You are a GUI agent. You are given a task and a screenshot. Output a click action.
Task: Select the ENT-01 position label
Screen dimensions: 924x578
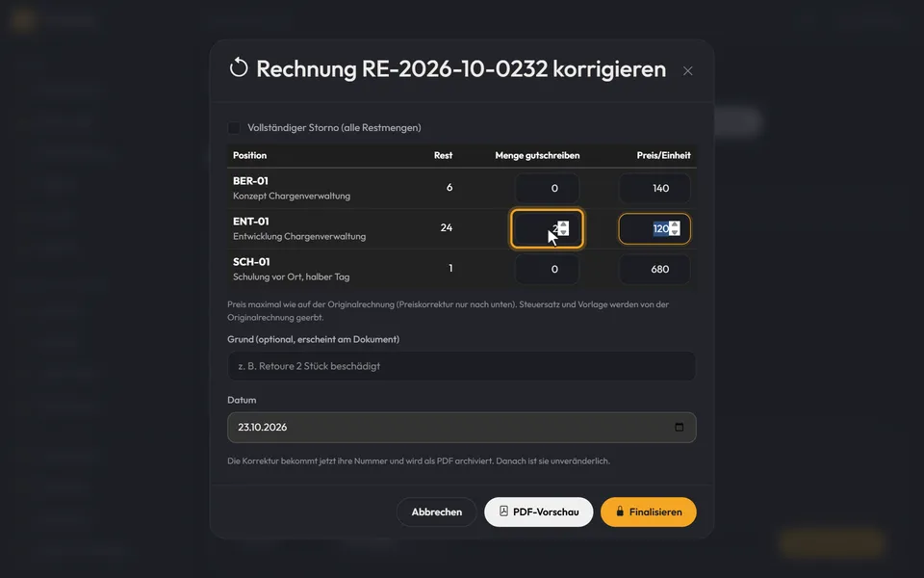251,222
